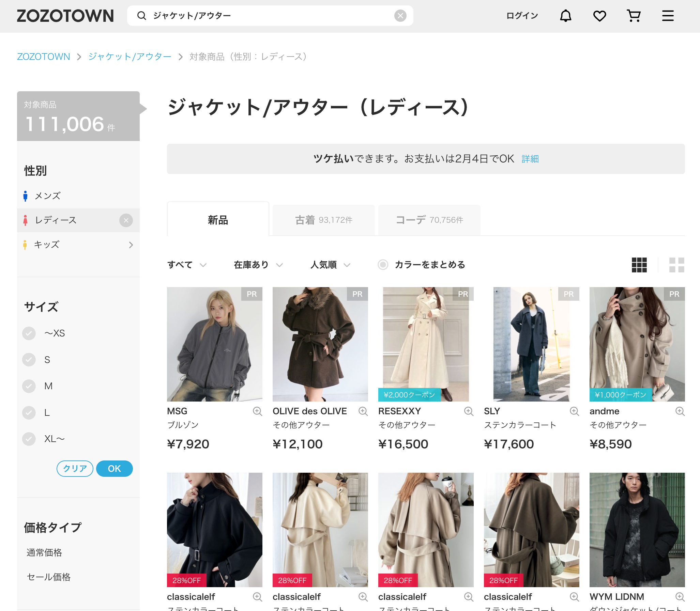Clear the search field with the X button

coord(400,16)
